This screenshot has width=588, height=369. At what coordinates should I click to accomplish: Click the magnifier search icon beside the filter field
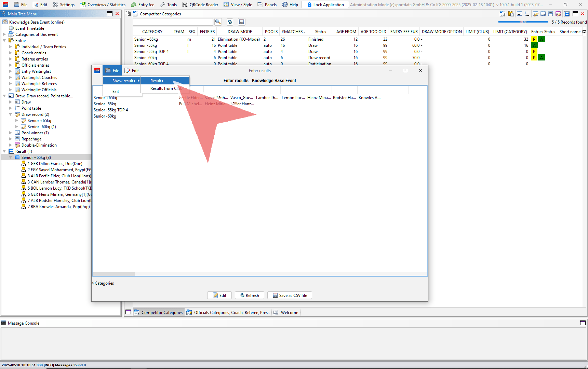point(218,22)
